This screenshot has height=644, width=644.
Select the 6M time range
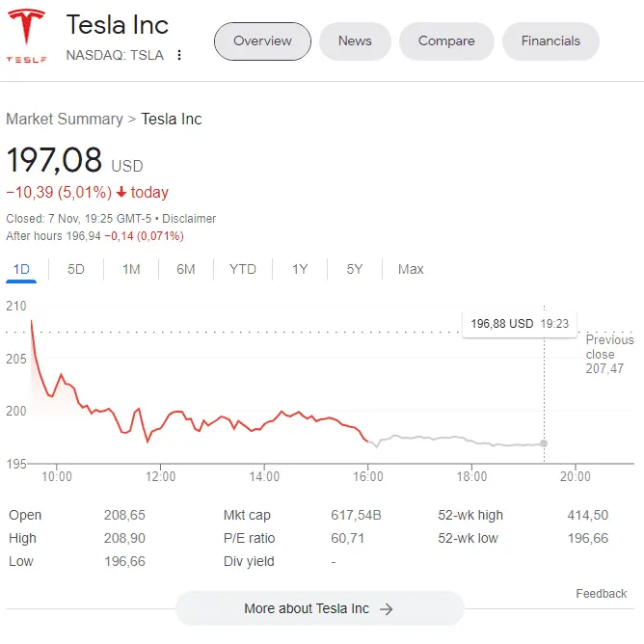pyautogui.click(x=186, y=269)
